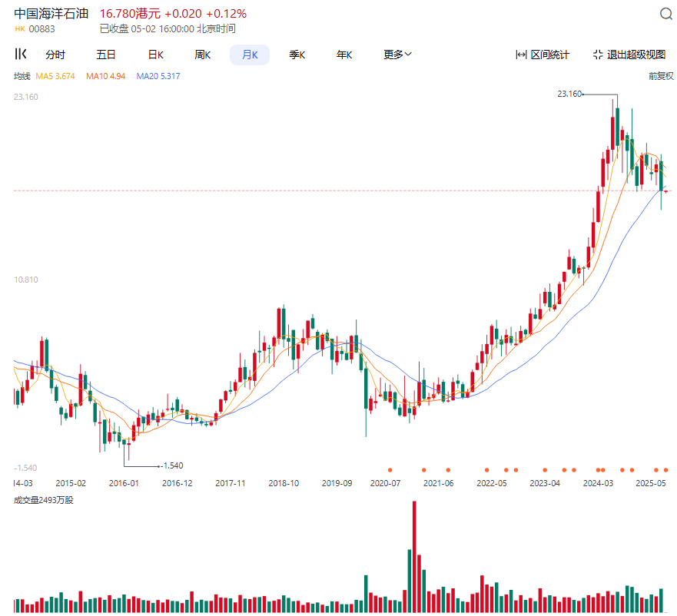This screenshot has height=616, width=677.
Task: Click the 退出超级视图 collapse arrows icon
Action: pos(598,55)
